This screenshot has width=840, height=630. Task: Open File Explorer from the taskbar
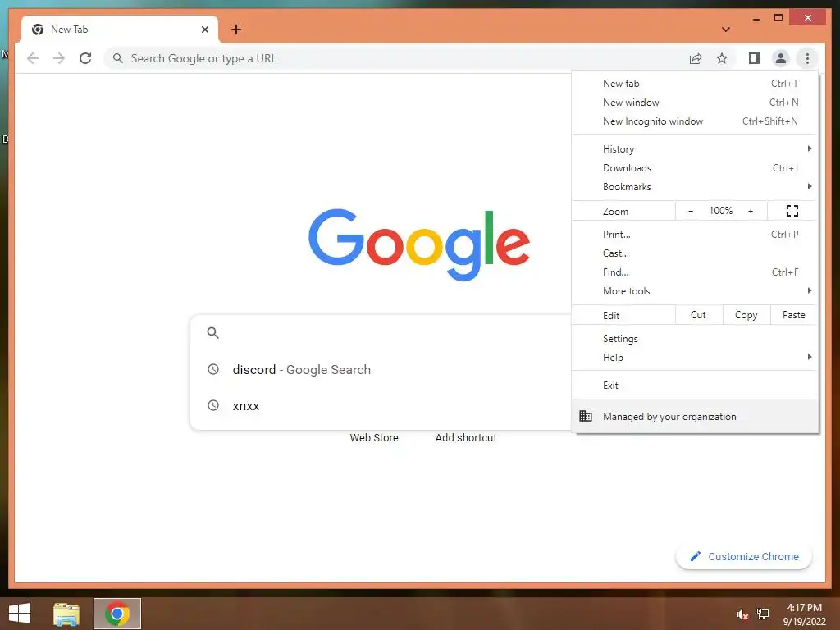66,614
